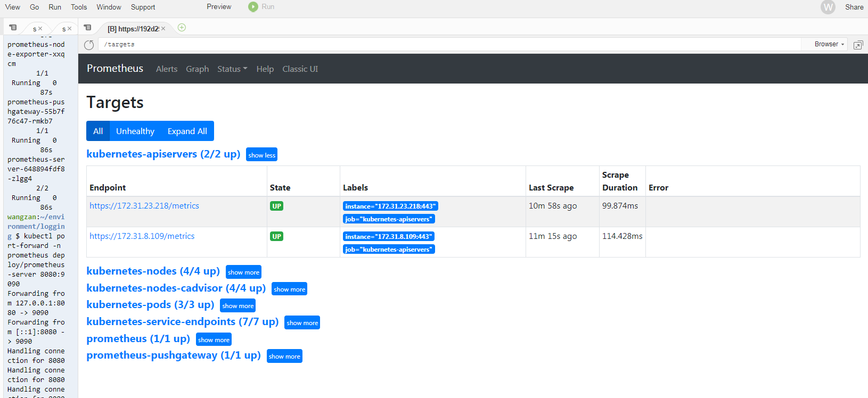Open browser pane tab list icon

(88, 28)
